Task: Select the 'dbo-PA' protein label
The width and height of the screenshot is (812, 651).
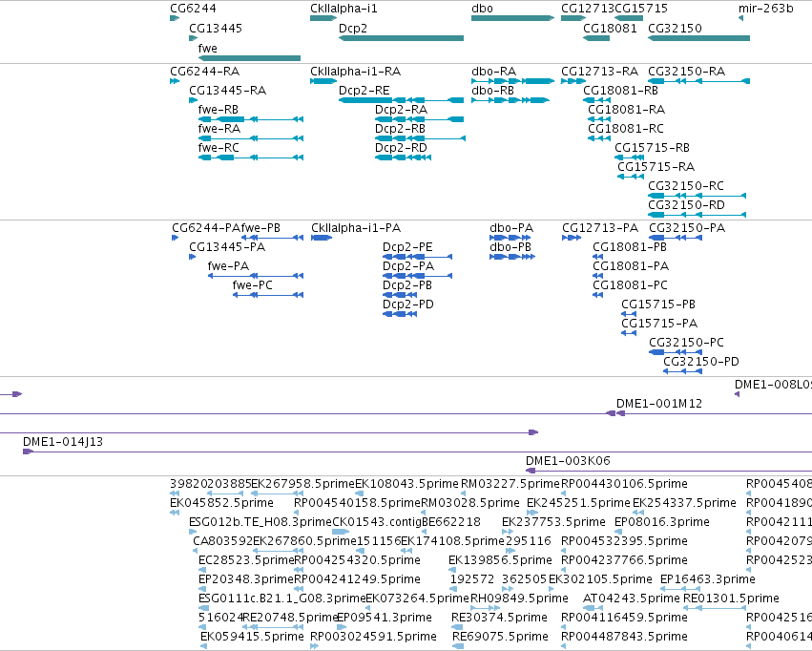Action: click(511, 228)
